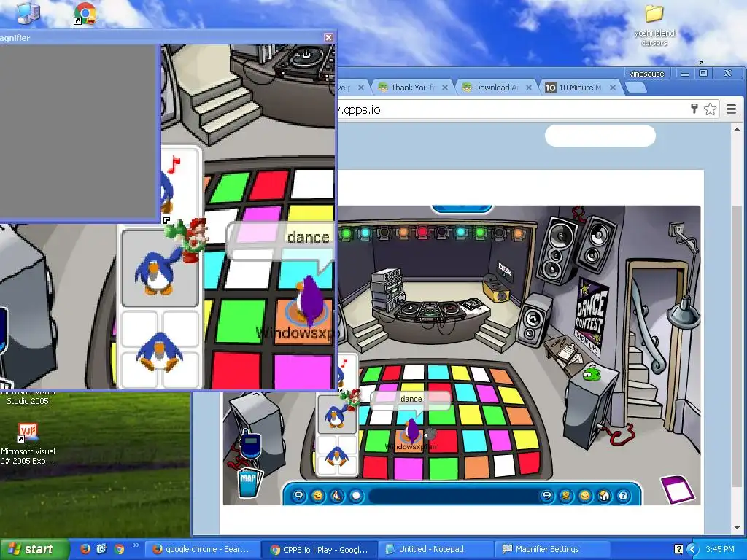Open the blue spy phone icon
747x560 pixels.
point(249,444)
